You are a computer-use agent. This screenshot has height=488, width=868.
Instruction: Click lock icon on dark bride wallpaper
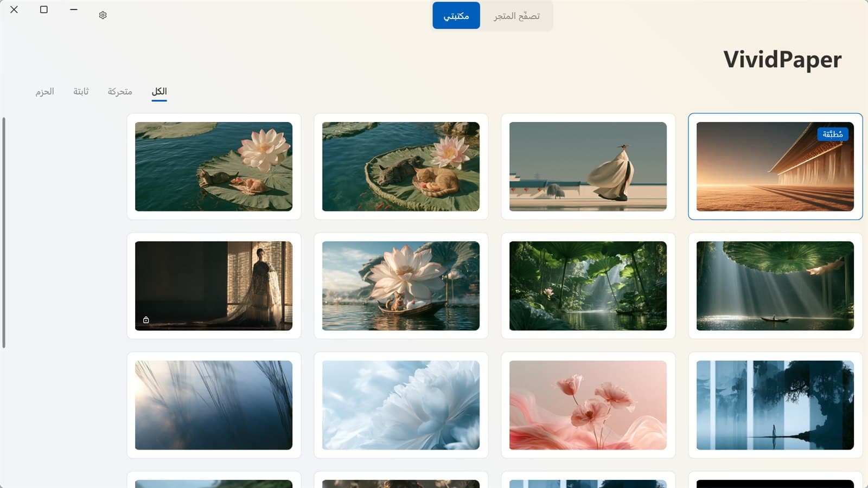(x=146, y=320)
